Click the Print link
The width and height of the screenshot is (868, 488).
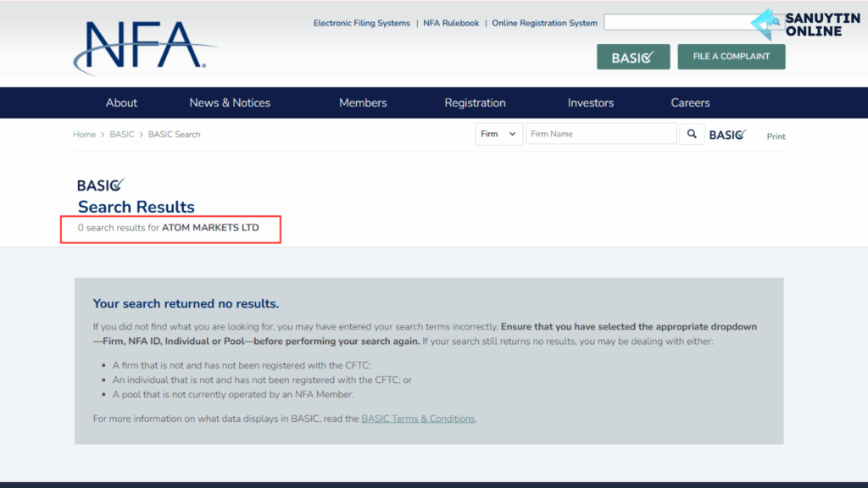click(776, 136)
